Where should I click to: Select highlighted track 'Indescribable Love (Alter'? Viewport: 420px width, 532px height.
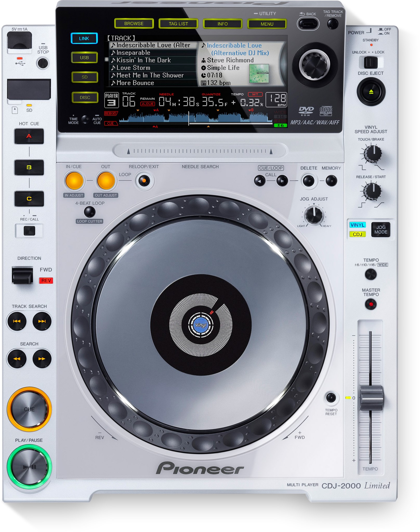pyautogui.click(x=153, y=45)
